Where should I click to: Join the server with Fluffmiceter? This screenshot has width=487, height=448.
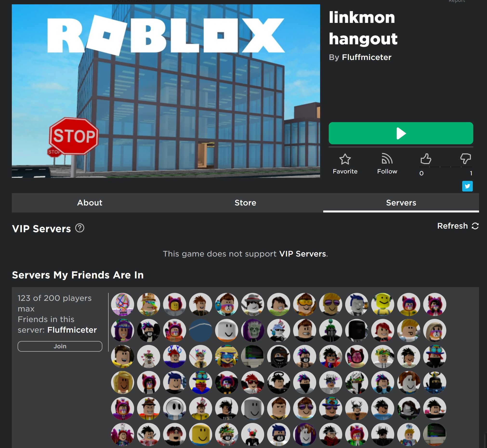click(x=60, y=346)
